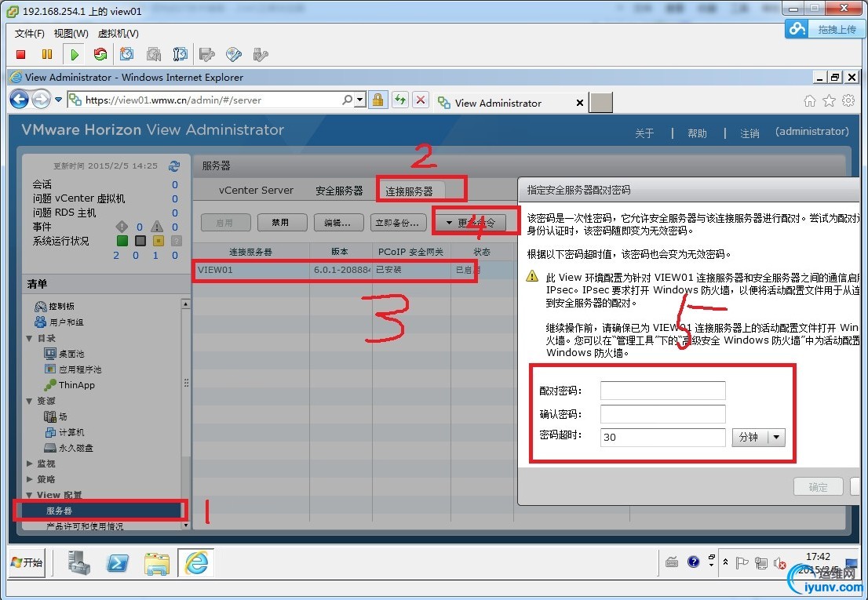Click the security lock icon in address bar
Screen dimensions: 868x600
(378, 100)
